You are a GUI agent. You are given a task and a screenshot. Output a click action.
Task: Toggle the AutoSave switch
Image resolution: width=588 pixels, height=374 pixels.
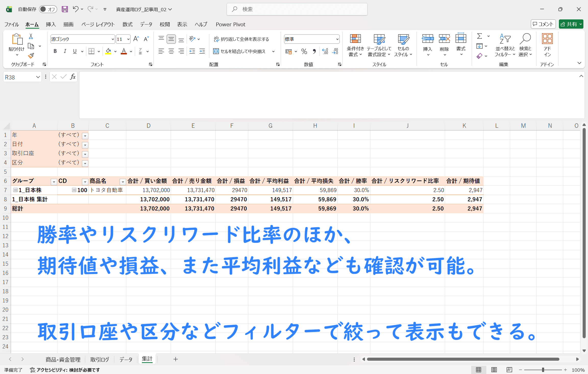click(48, 9)
